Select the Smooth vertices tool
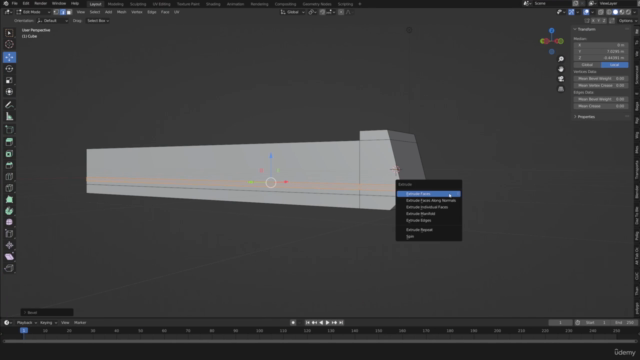This screenshot has height=360, width=640. point(9,222)
